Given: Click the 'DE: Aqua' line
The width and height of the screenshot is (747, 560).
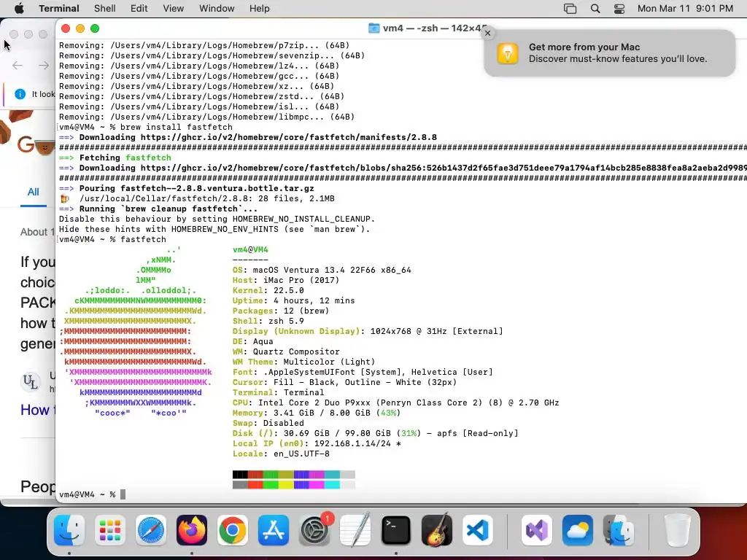Looking at the screenshot, I should click(x=253, y=341).
